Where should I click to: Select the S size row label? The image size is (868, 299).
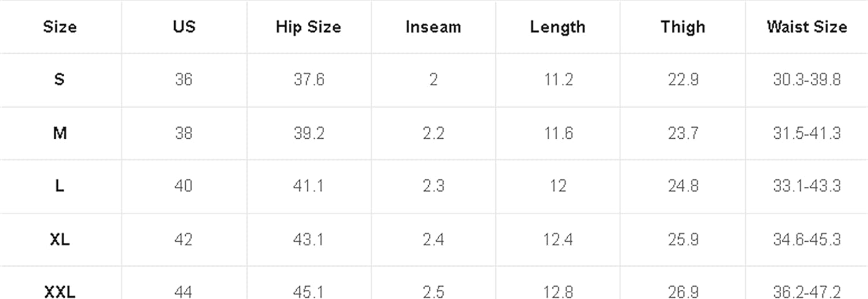click(x=60, y=80)
